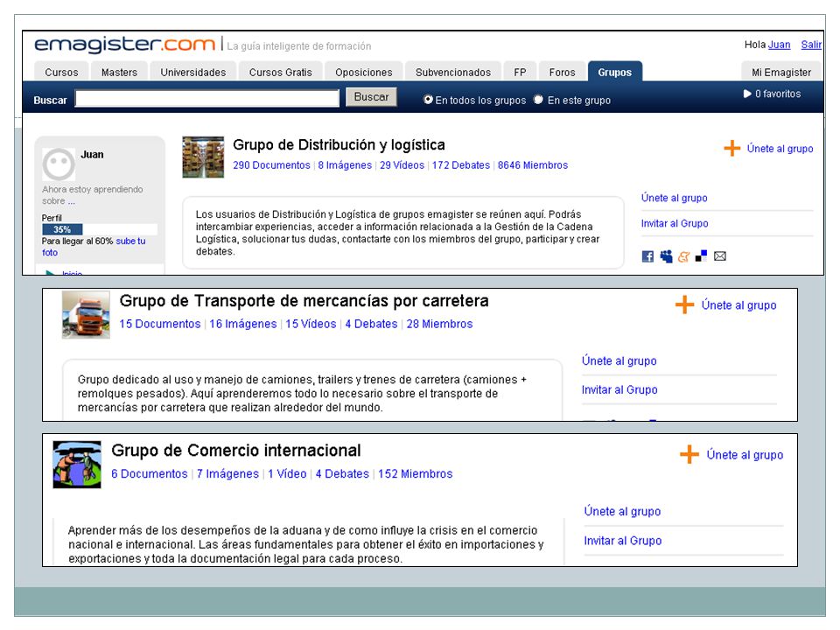The width and height of the screenshot is (840, 630).
Task: View the 8646 Miembros link
Action: click(533, 165)
